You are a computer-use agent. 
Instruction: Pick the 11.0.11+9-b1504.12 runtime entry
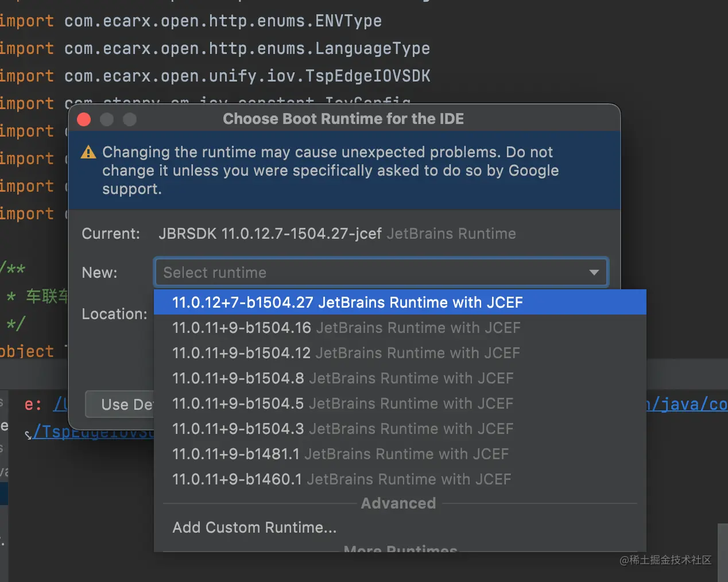point(346,353)
